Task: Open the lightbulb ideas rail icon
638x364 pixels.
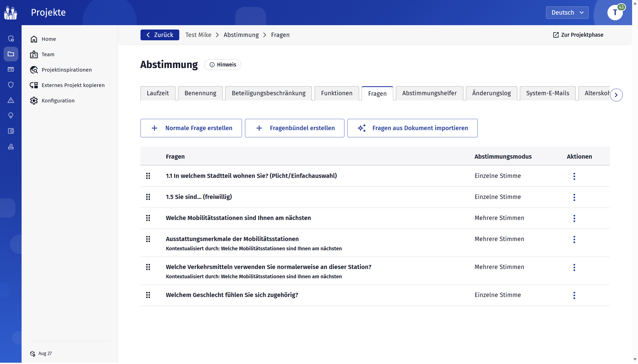Action: pyautogui.click(x=11, y=116)
